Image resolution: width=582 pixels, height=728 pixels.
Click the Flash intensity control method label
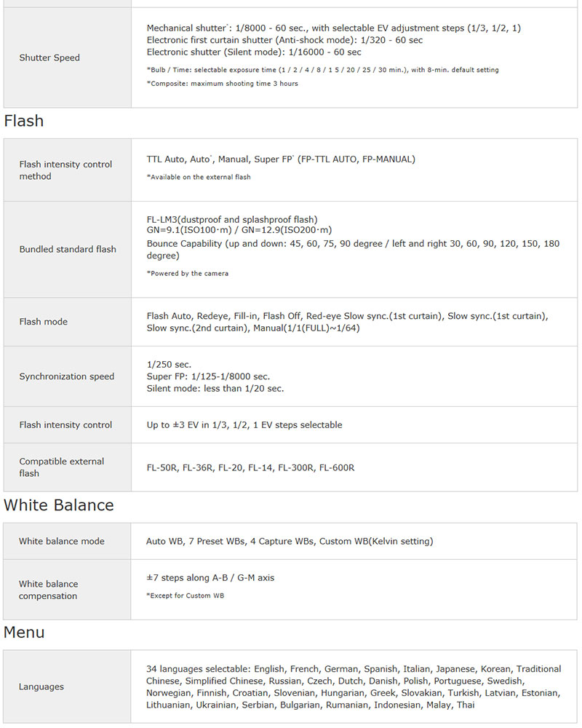click(65, 170)
